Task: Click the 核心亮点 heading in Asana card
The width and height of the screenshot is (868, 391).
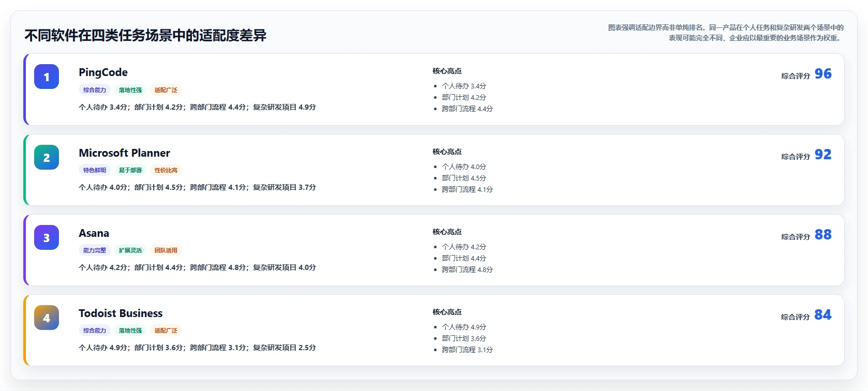Action: 447,232
